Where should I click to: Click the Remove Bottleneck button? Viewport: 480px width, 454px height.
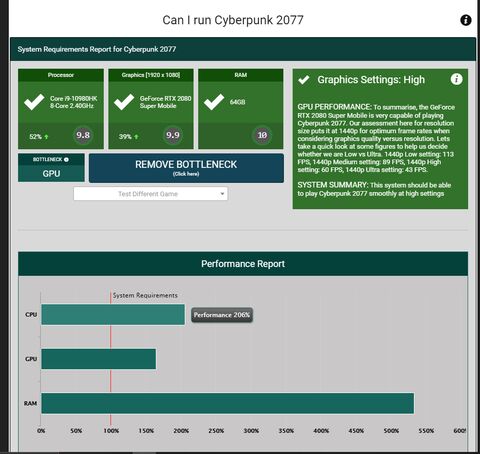(186, 168)
